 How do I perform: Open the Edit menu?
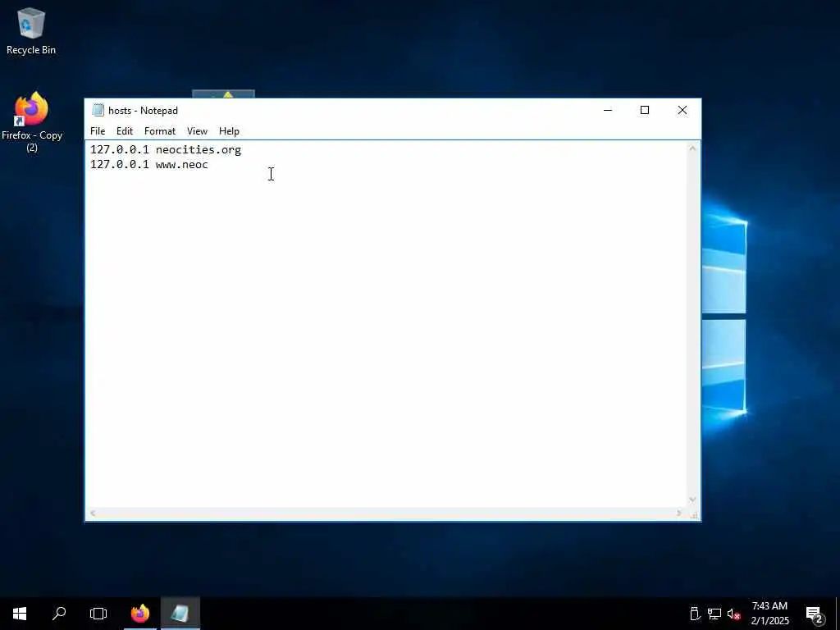(125, 131)
